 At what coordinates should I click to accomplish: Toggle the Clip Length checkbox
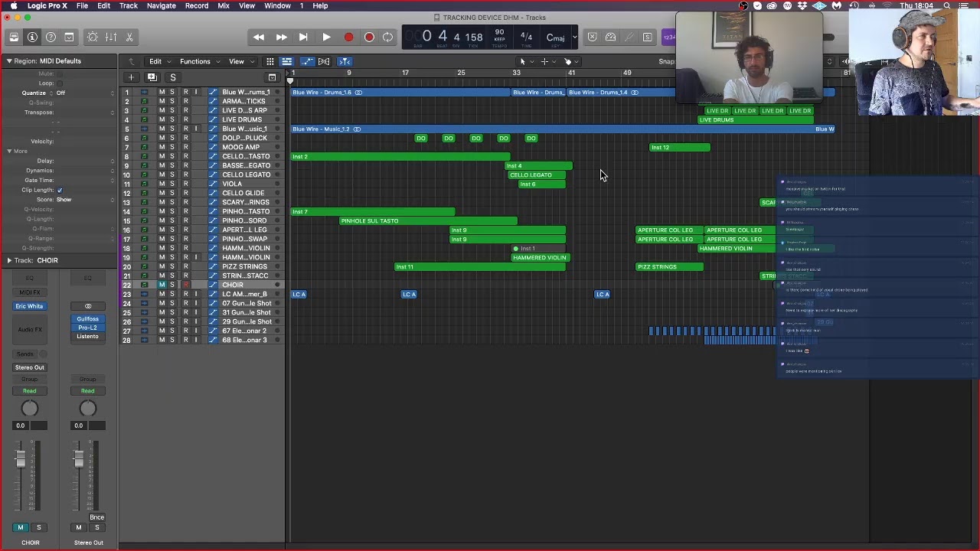(60, 190)
